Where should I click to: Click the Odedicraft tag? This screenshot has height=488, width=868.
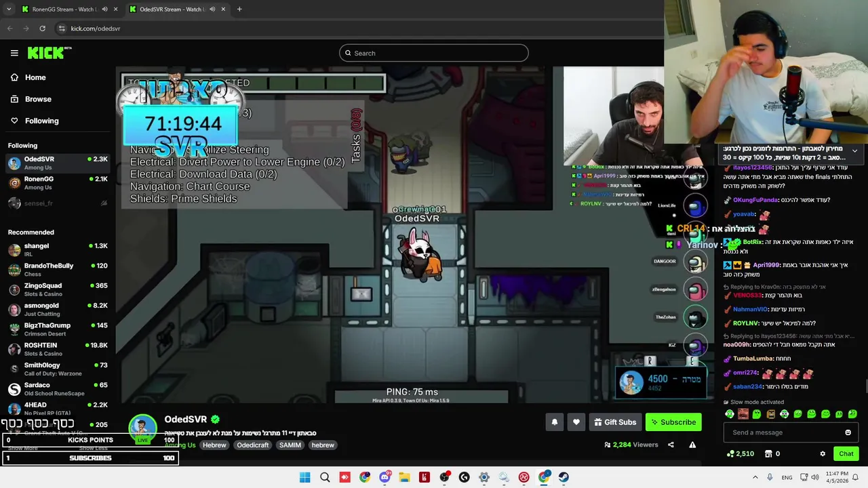pyautogui.click(x=253, y=445)
